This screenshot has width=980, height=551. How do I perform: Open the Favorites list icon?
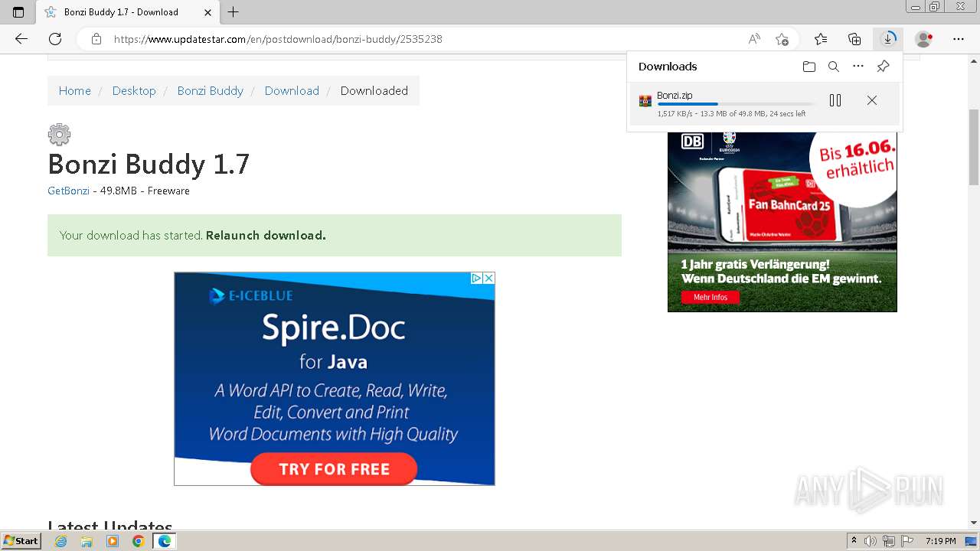[821, 39]
